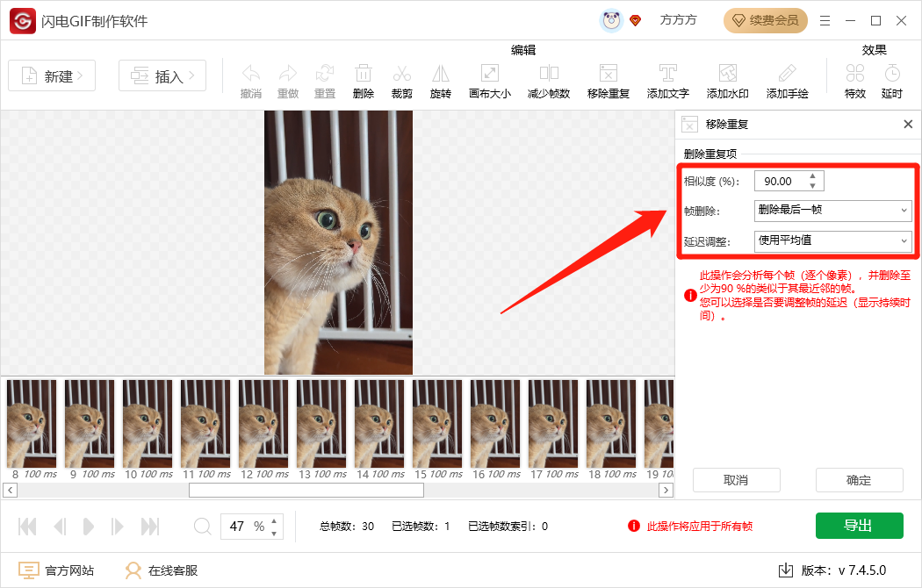
Task: Click the cat preview image on canvas
Action: point(339,242)
